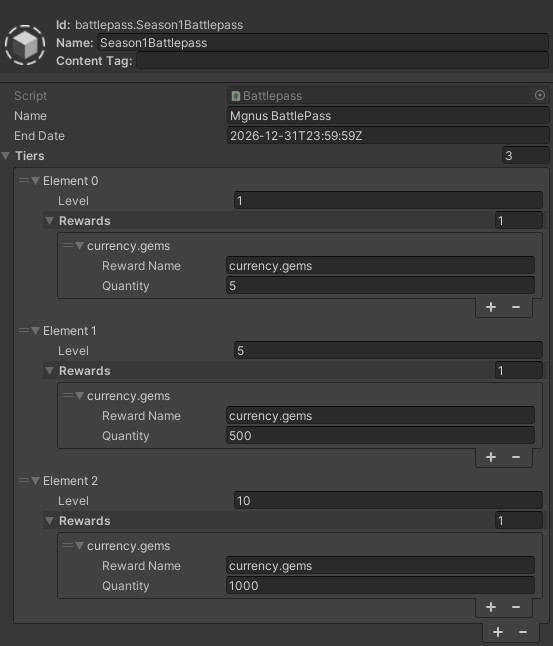
Task: Add a new tier with the bottom plus
Action: [498, 632]
